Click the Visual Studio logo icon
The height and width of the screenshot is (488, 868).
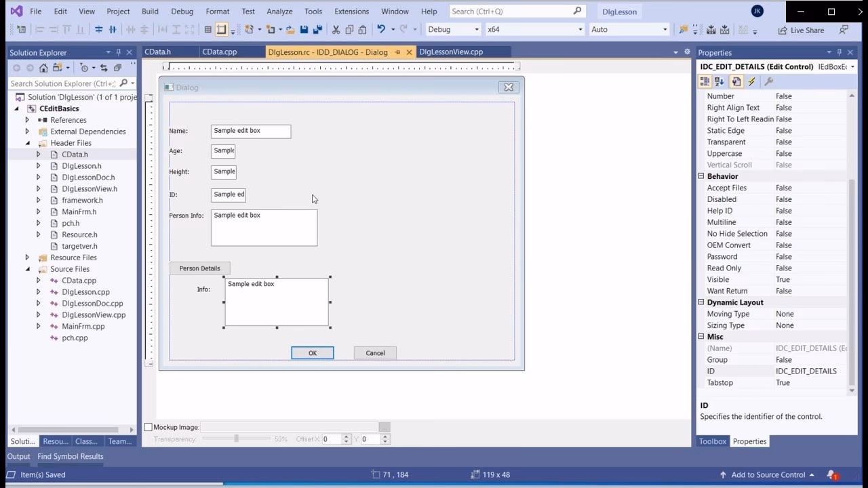point(16,11)
